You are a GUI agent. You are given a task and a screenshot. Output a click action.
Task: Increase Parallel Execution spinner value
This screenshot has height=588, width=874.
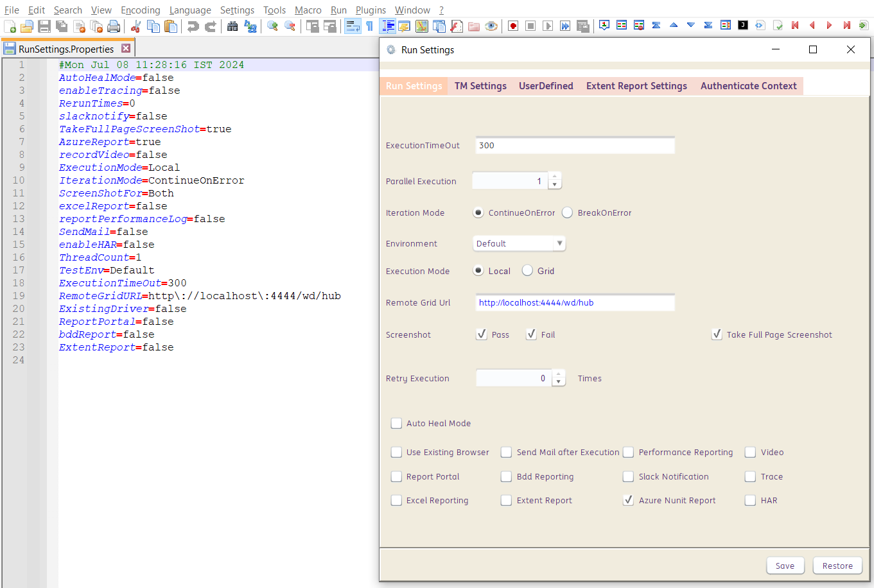[555, 177]
